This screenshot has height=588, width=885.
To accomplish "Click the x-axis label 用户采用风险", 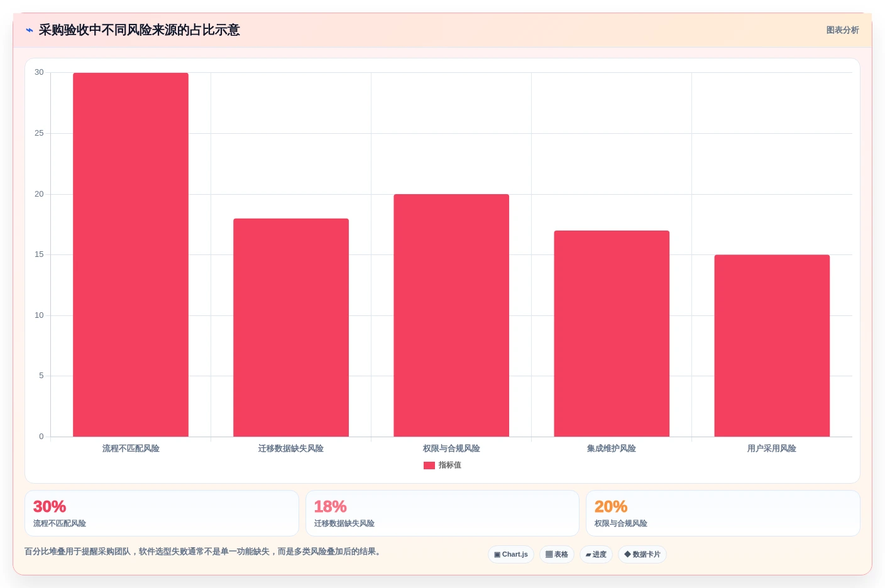I will click(x=772, y=449).
